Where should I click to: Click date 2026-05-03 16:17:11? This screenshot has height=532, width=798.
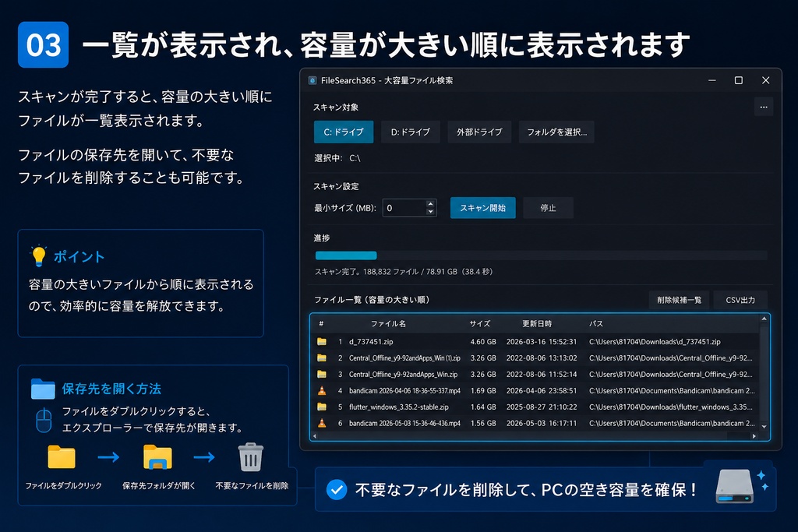click(542, 423)
